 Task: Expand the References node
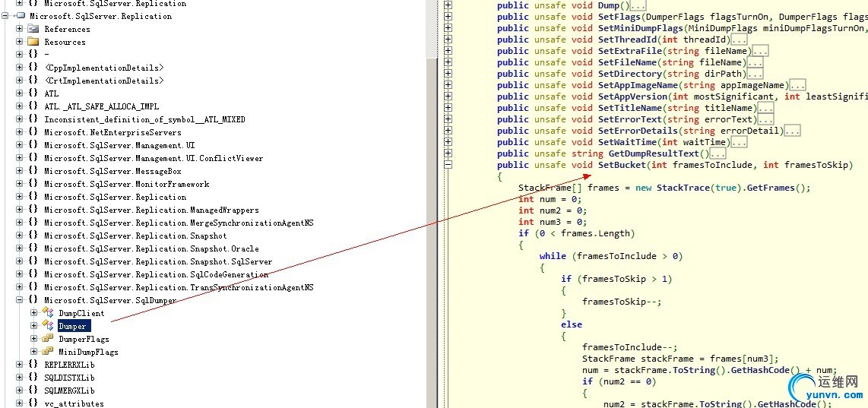[19, 29]
